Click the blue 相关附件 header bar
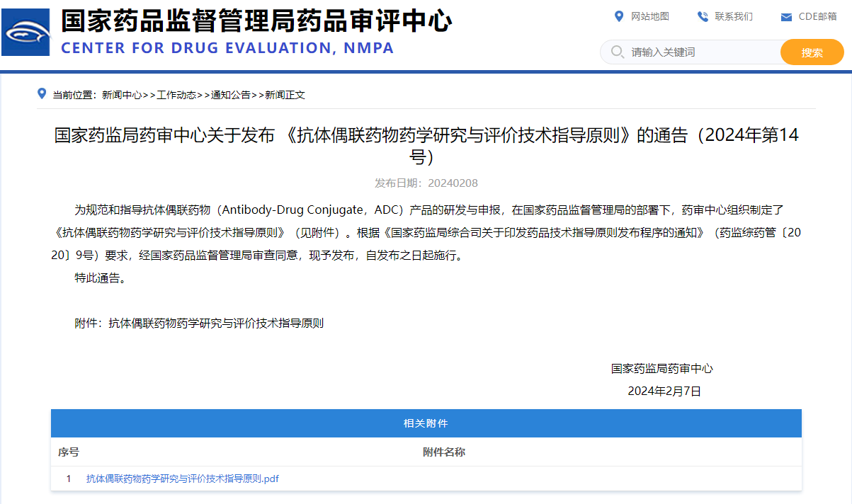The width and height of the screenshot is (852, 504). [426, 423]
